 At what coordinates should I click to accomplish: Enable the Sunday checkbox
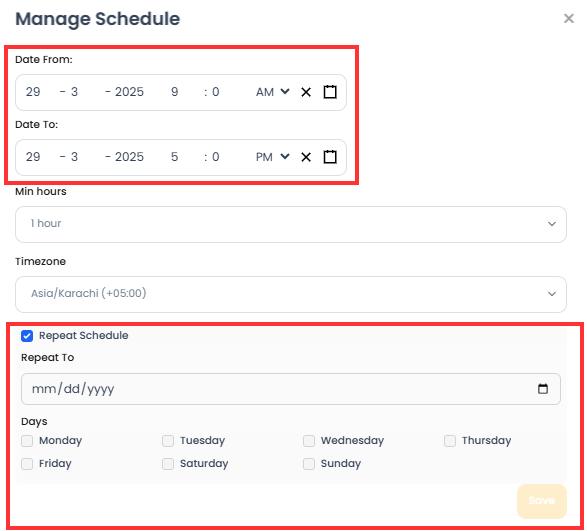click(x=309, y=464)
